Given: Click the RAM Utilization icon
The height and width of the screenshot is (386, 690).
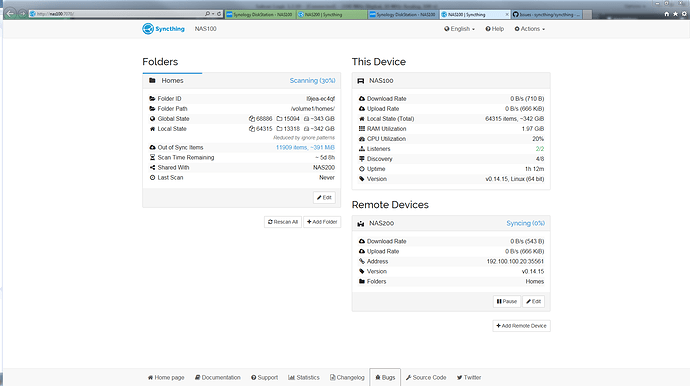Looking at the screenshot, I should point(362,129).
